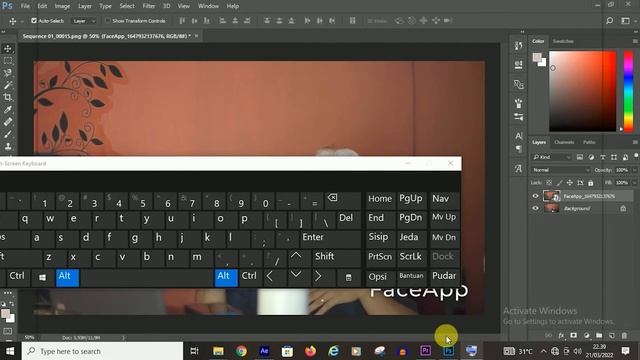Click the Opsi key on keyboard

coord(380,277)
